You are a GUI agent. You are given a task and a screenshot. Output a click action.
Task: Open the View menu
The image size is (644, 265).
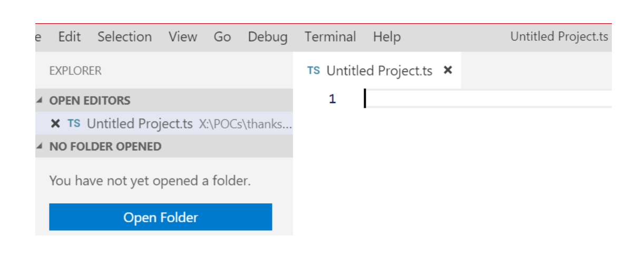click(183, 37)
